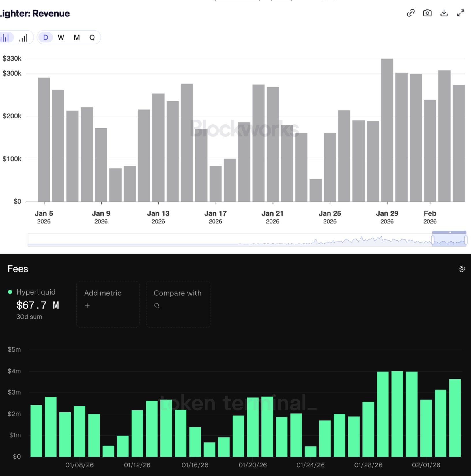Click the Hyperliquid $67.7 M label

[38, 305]
